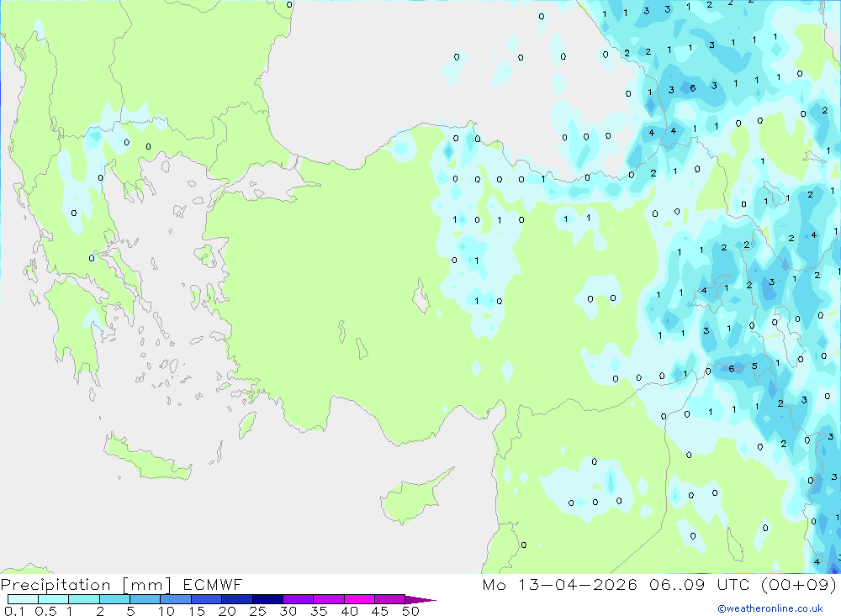Click the 'Mo 13-04-2026' date text

tap(559, 584)
